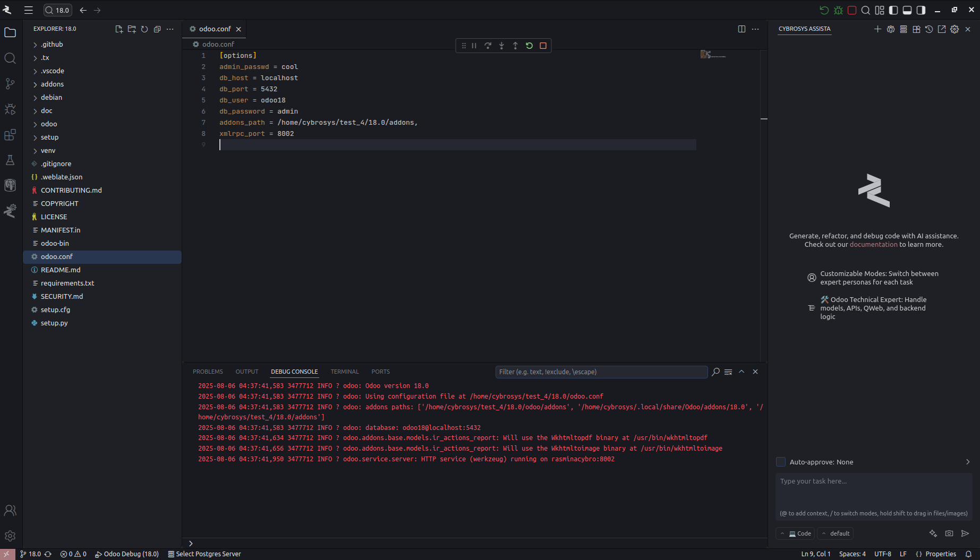980x560 pixels.
Task: Open Run and Debug view
Action: [x=10, y=109]
